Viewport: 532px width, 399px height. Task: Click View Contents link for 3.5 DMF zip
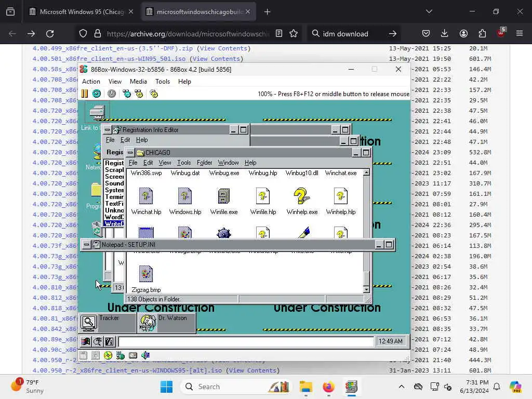coord(223,48)
